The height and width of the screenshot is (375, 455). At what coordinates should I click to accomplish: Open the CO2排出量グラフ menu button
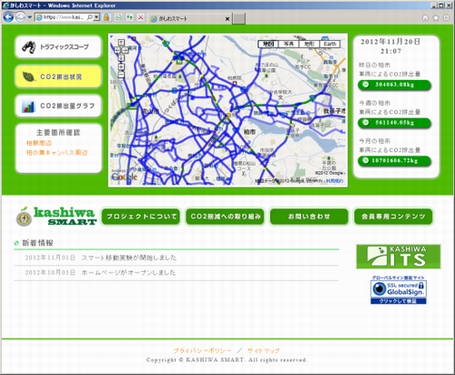click(x=58, y=106)
